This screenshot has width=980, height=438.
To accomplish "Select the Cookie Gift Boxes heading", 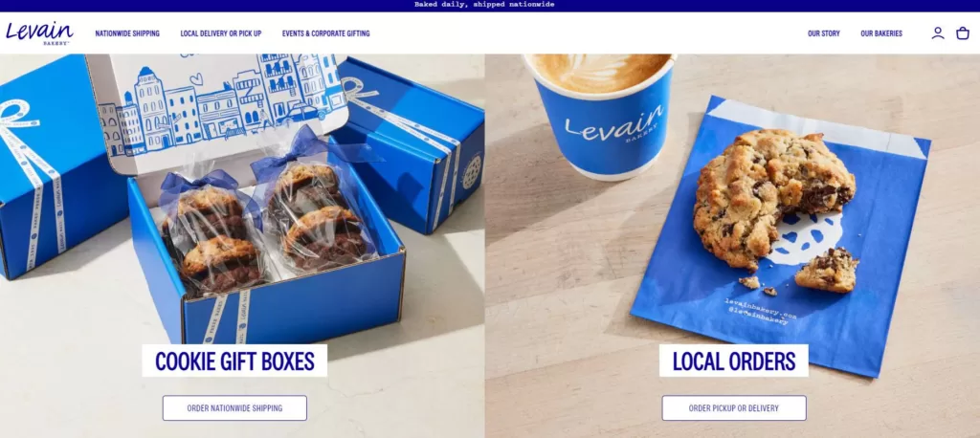I will coord(234,361).
